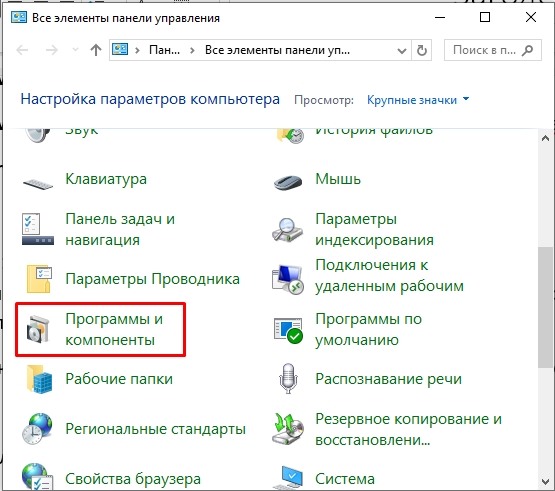Open Параметры индексирования link
Image resolution: width=555 pixels, height=491 pixels.
[x=374, y=229]
